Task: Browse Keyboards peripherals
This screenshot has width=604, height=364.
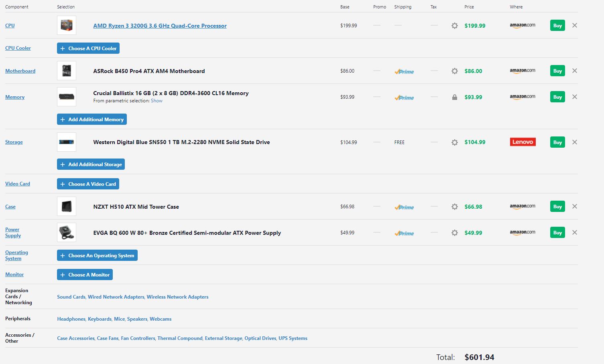Action: coord(100,319)
